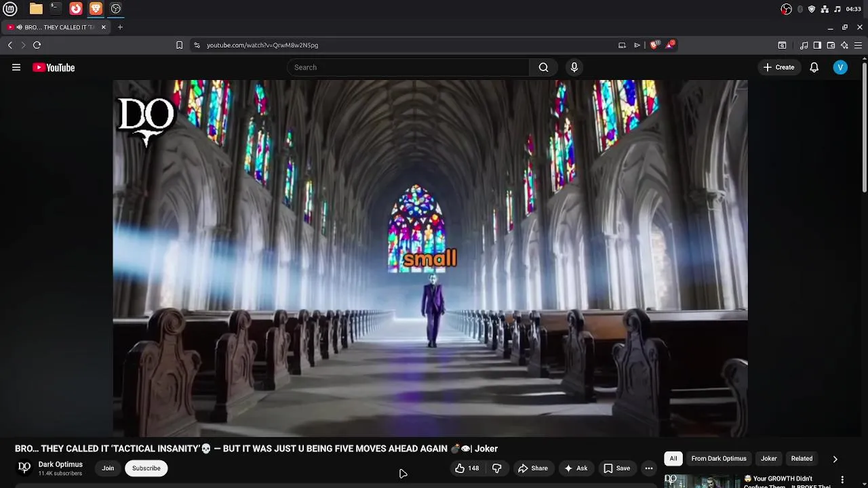The height and width of the screenshot is (488, 868).
Task: Join the Dark Optimus channel membership
Action: (x=108, y=468)
